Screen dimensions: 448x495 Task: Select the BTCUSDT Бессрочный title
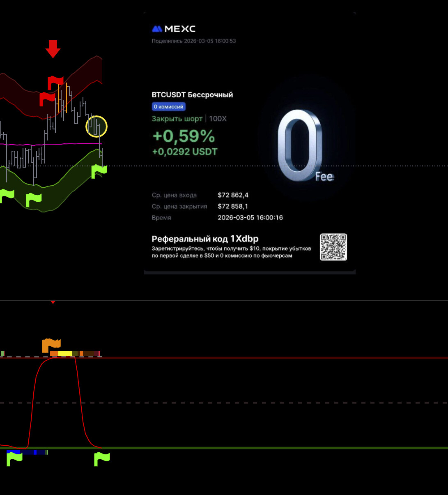[x=192, y=95]
